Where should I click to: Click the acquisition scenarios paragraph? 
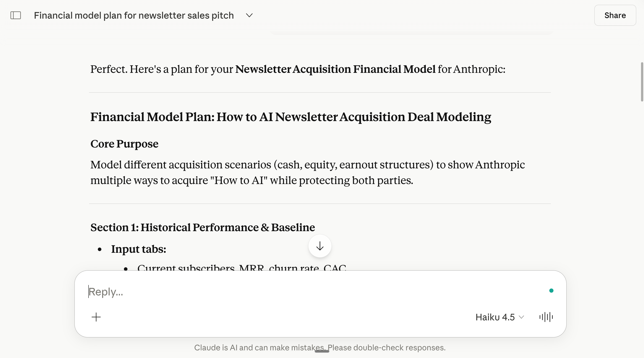[x=307, y=172]
